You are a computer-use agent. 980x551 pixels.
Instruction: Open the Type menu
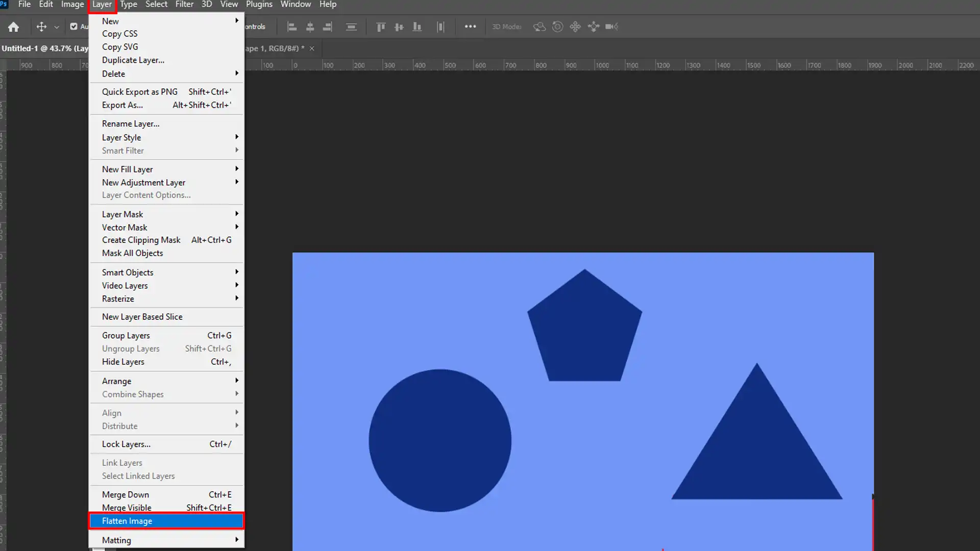(129, 5)
